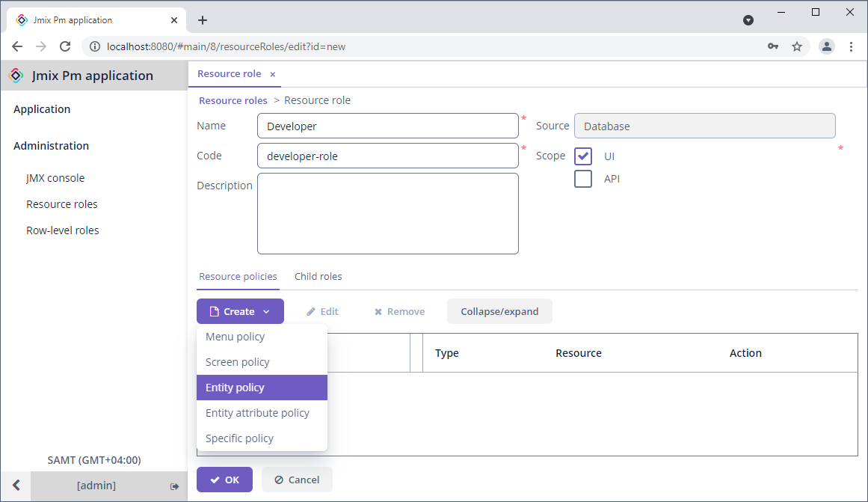Screen dimensions: 868x502
Task: Switch to the Child roles tab
Action: (x=318, y=277)
